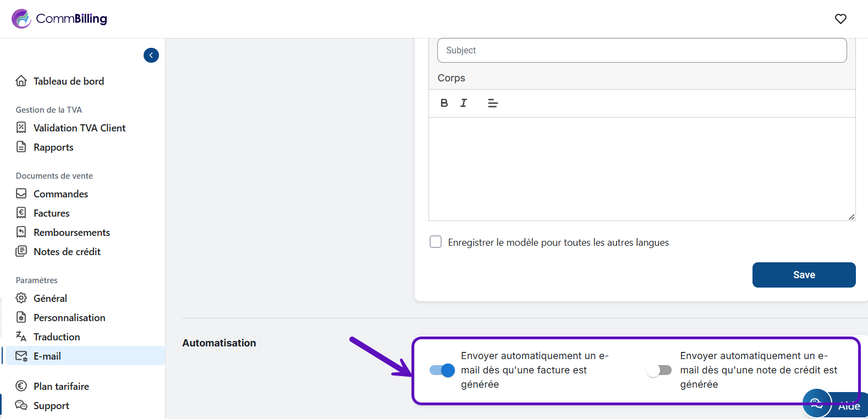The width and height of the screenshot is (868, 419).
Task: Enable automatic e-mail for credit notes
Action: (x=659, y=370)
